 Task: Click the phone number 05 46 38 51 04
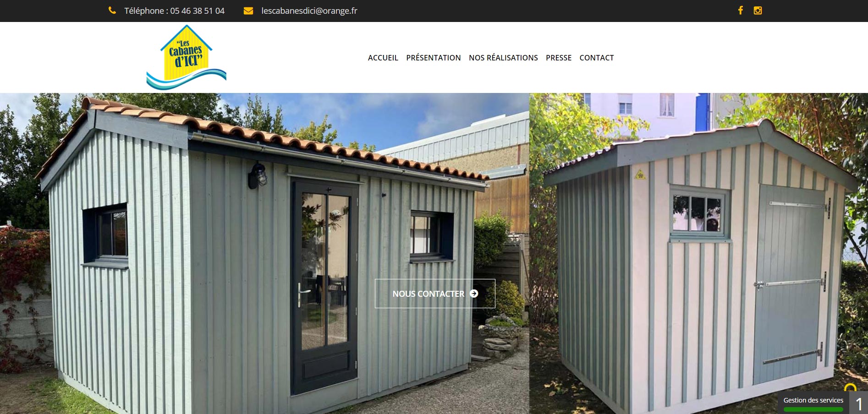(x=197, y=11)
